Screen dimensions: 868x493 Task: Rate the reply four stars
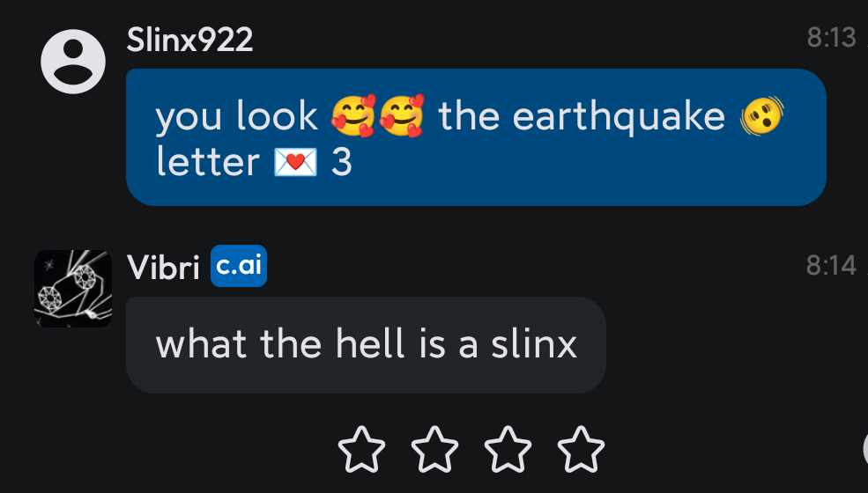click(x=582, y=450)
